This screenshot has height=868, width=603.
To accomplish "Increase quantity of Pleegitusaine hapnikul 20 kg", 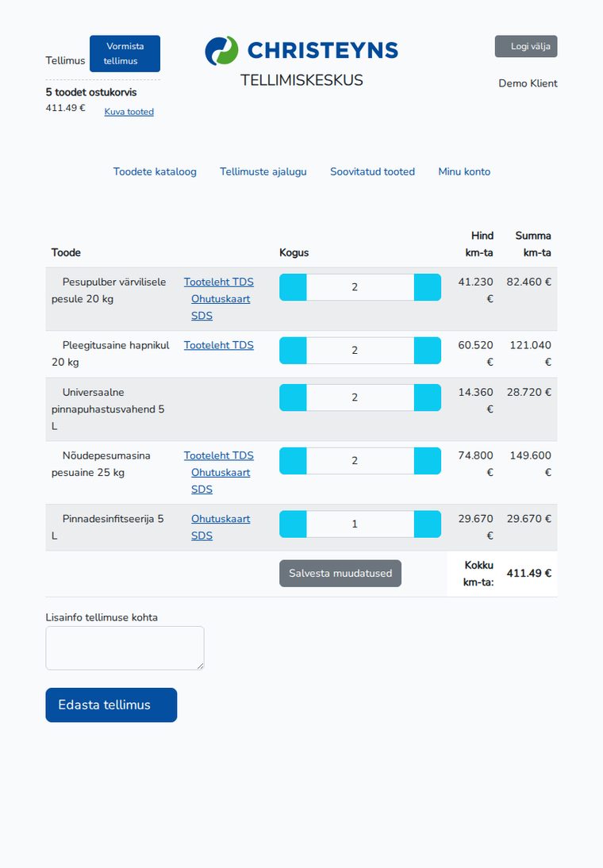I will 428,351.
